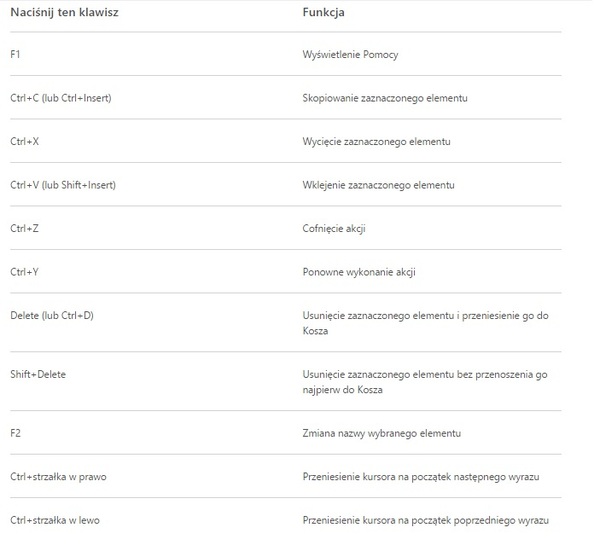Click the 'Cofnięcie akcji' description
This screenshot has width=600, height=545.
click(334, 228)
